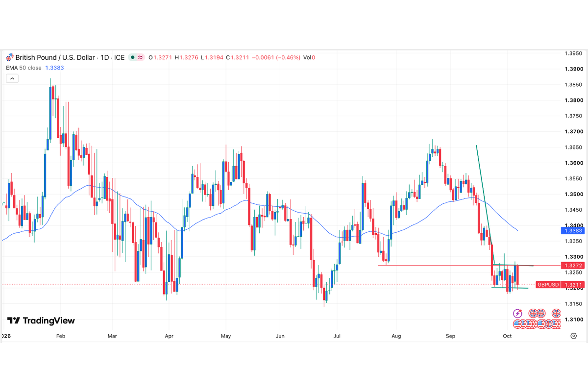Click the Aug time axis label
588x392 pixels.
point(396,336)
